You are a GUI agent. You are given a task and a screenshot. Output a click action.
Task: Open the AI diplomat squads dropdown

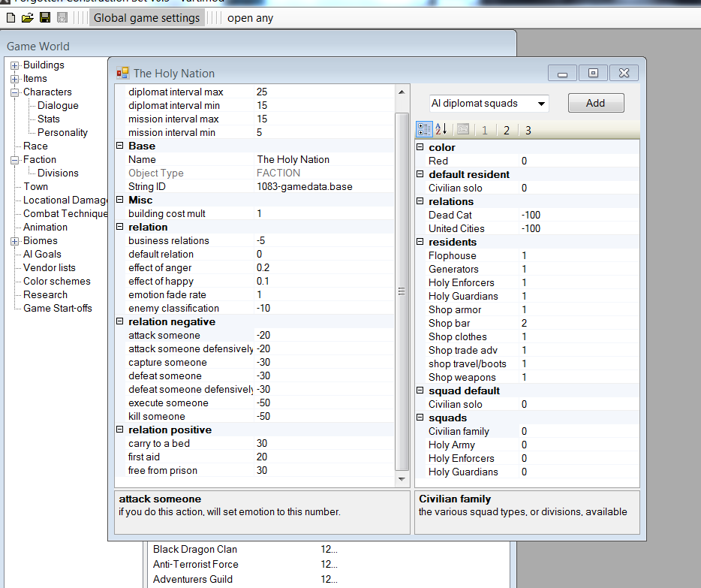point(541,104)
